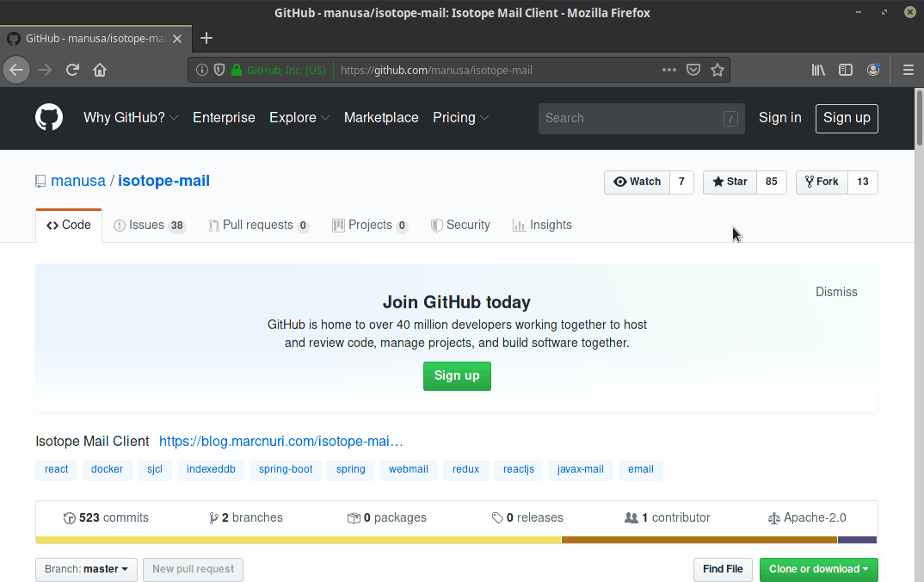924x582 pixels.
Task: Close the GitHub isotope-mail tab
Action: click(x=177, y=39)
